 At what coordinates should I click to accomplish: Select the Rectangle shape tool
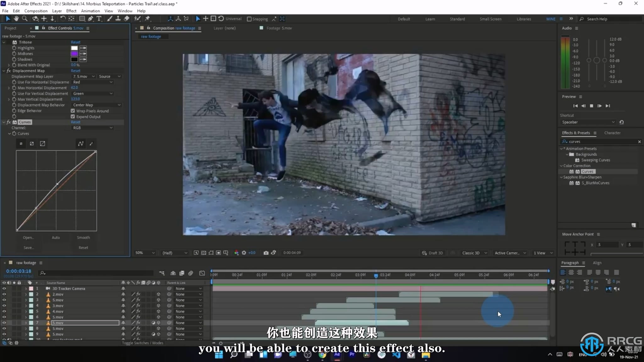[82, 19]
